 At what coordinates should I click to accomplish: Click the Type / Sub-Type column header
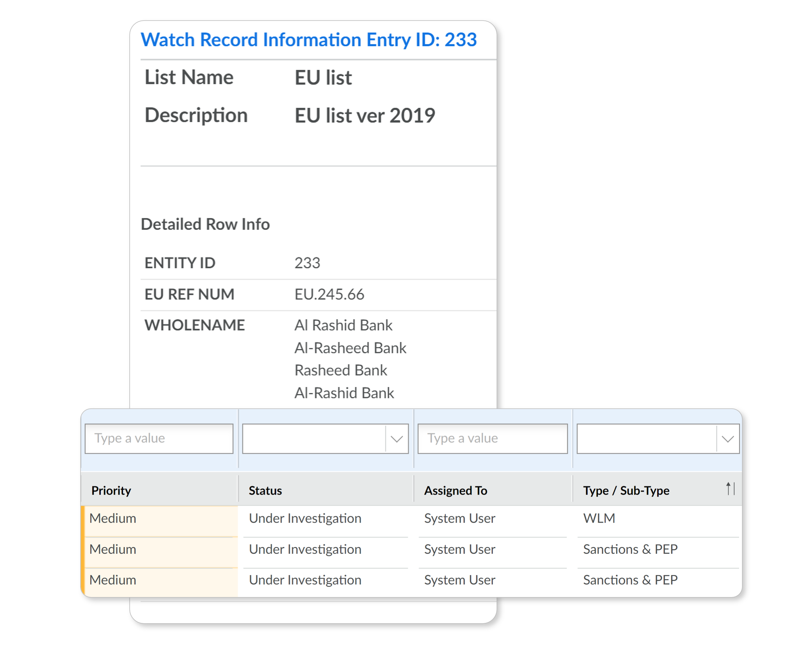(626, 491)
